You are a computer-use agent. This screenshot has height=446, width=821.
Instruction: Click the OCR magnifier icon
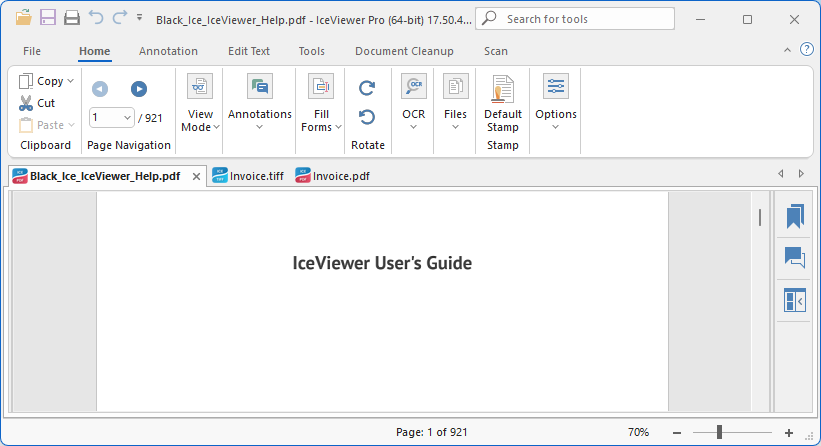(x=414, y=86)
